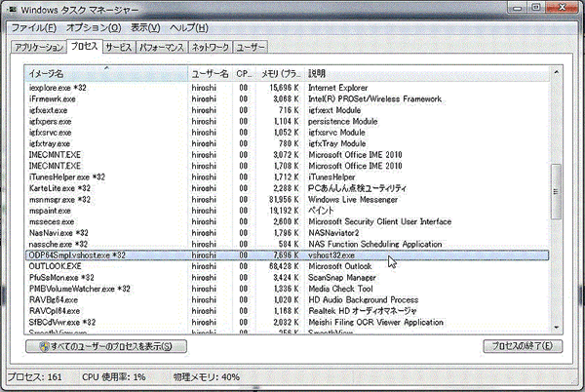Screen dimensions: 585x392
Task: Select the msseces.exe process
Action: point(287,222)
